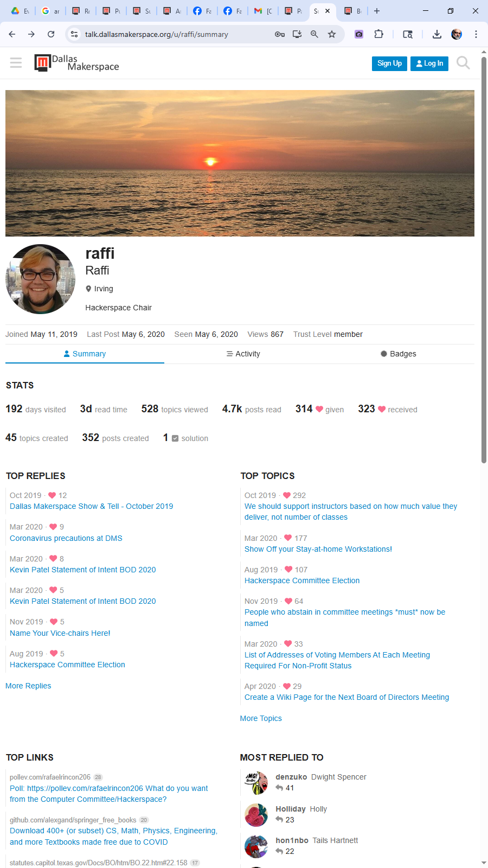
Task: Bookmark this page with the star icon
Action: coord(332,34)
